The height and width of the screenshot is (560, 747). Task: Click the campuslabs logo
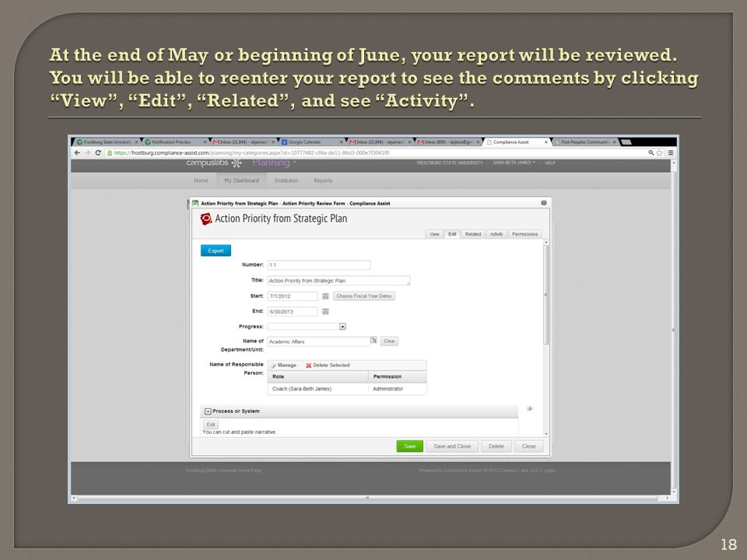pos(214,163)
